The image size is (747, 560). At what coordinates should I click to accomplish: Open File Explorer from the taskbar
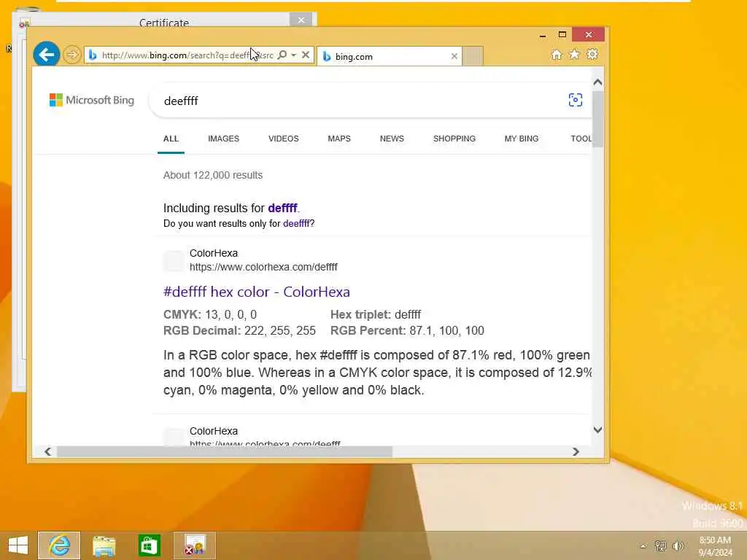pos(104,545)
